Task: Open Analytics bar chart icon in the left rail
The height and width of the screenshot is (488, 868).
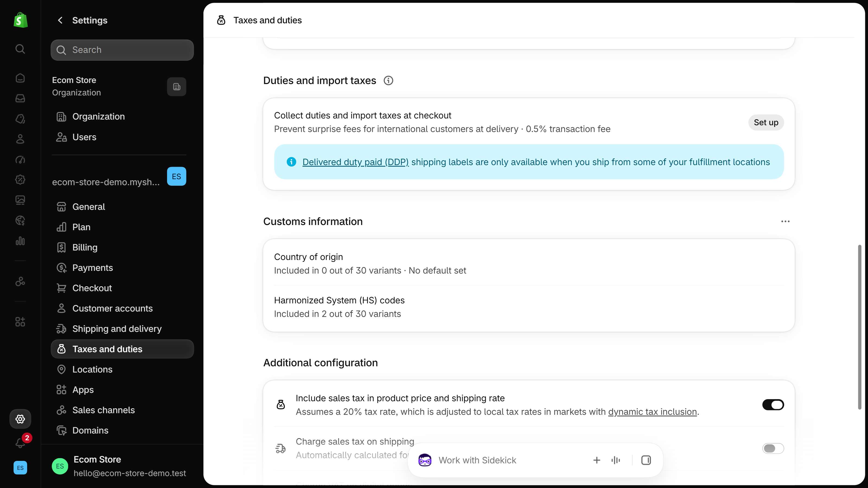Action: pos(20,241)
